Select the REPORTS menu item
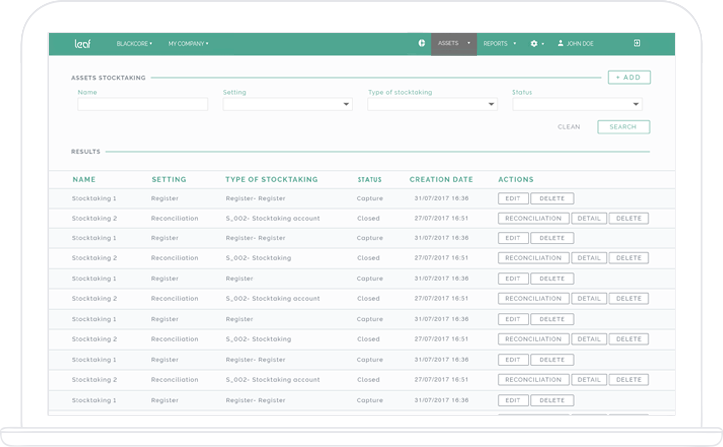Image resolution: width=723 pixels, height=447 pixels. tap(495, 43)
